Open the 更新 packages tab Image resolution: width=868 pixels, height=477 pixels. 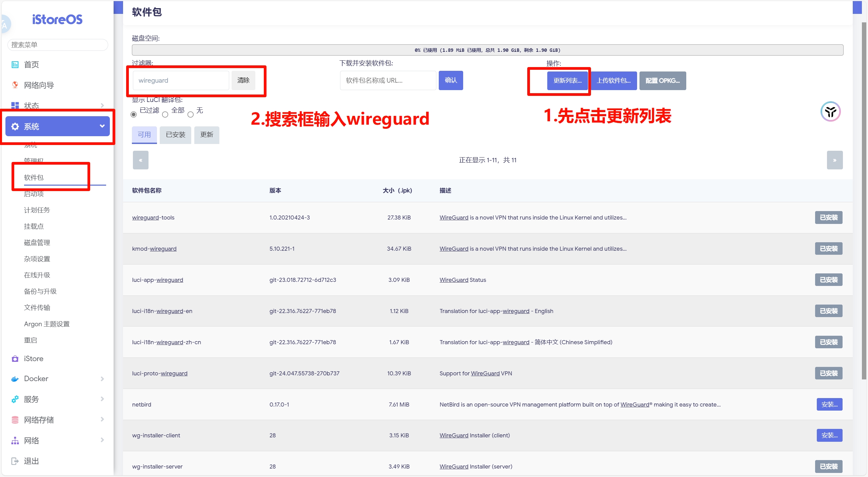[x=206, y=135]
